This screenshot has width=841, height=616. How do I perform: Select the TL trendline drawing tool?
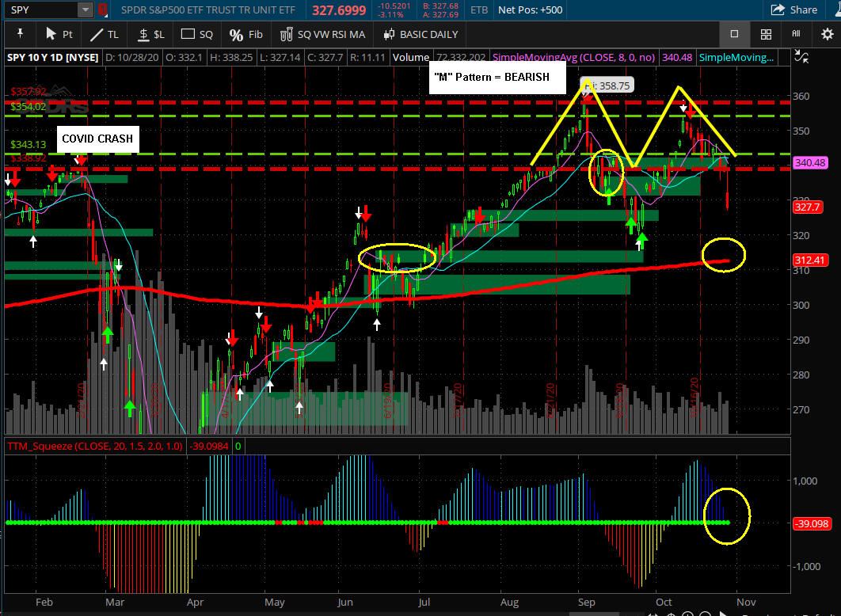click(105, 34)
